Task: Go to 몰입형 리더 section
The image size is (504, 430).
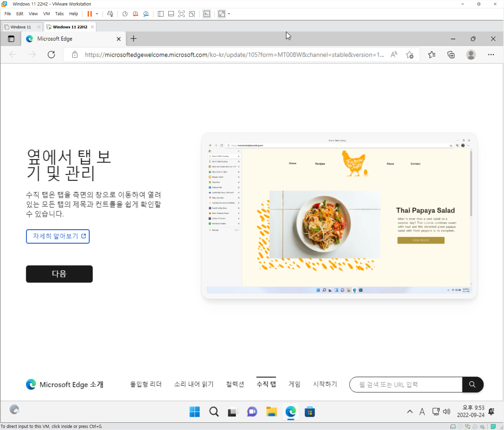Action: 146,384
